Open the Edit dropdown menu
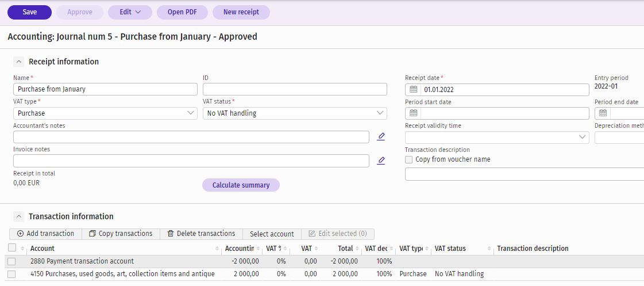 coord(130,12)
